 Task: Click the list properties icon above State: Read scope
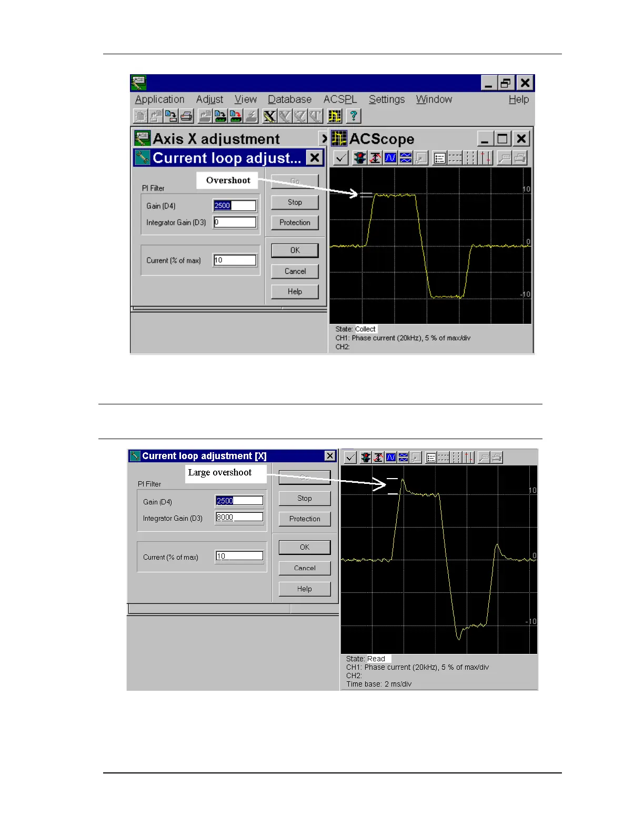click(431, 458)
